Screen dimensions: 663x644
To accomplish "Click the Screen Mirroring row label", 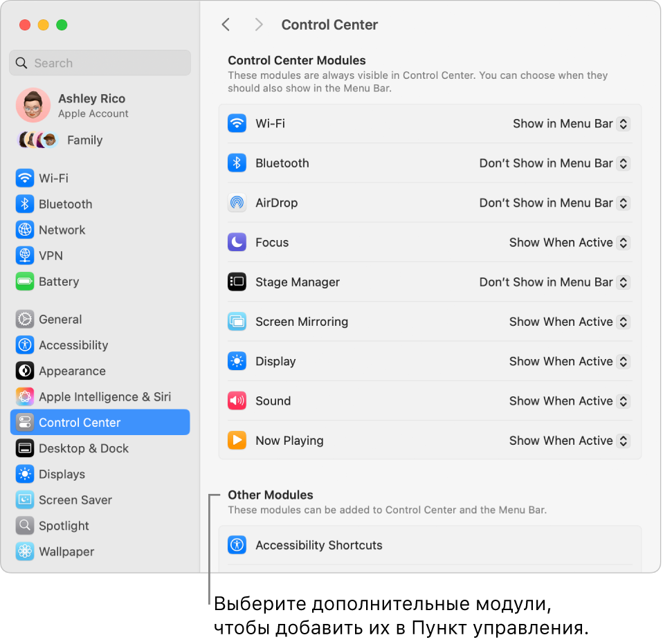I will (x=302, y=322).
